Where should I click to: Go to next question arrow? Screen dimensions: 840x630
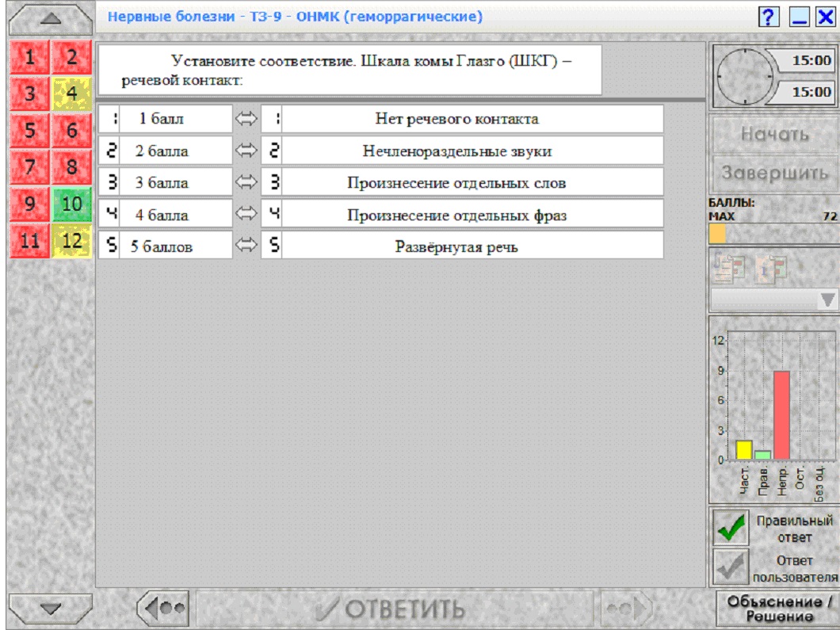(627, 609)
